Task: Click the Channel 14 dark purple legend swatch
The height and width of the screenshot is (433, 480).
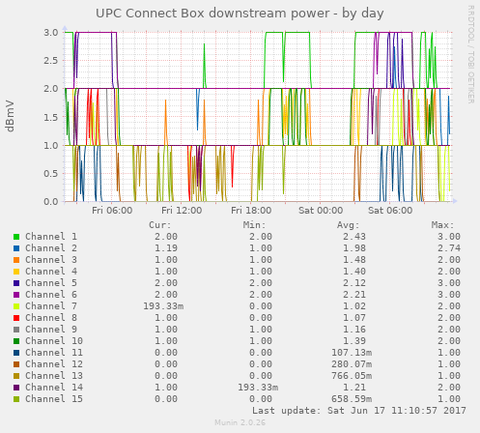Action: 16,387
